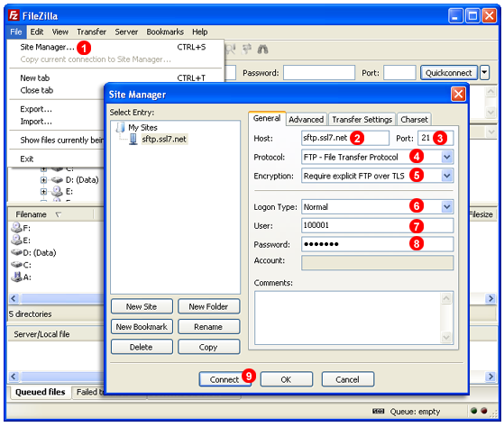Switch to the Advanced tab
This screenshot has width=504, height=427.
click(x=306, y=120)
